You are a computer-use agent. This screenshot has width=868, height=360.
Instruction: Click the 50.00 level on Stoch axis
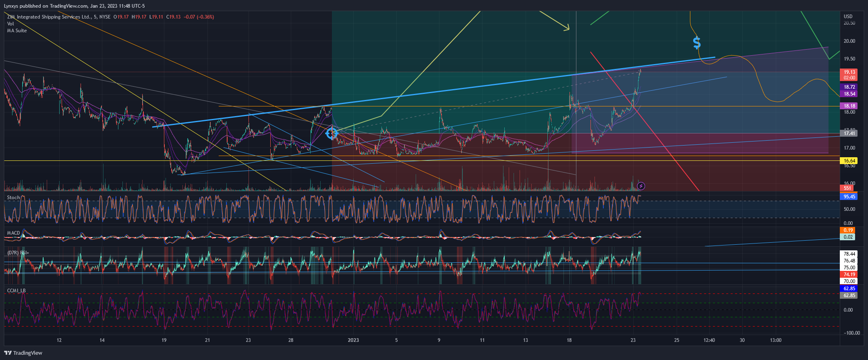(849, 209)
